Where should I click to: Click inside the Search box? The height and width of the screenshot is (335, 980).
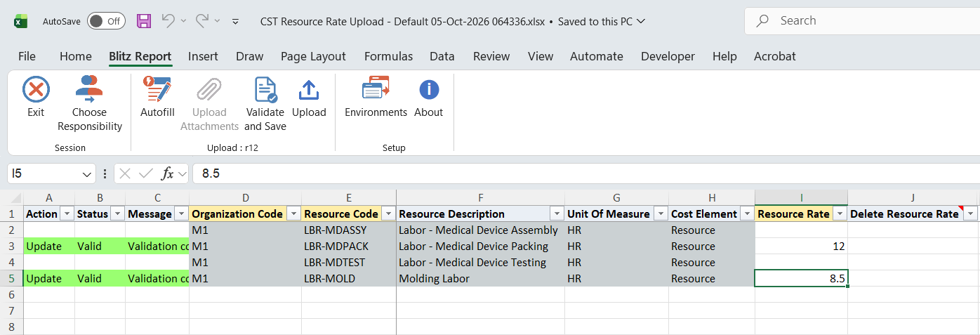pyautogui.click(x=862, y=21)
